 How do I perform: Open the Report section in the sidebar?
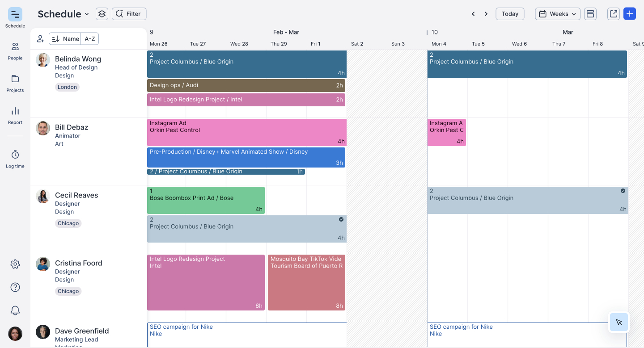[15, 114]
